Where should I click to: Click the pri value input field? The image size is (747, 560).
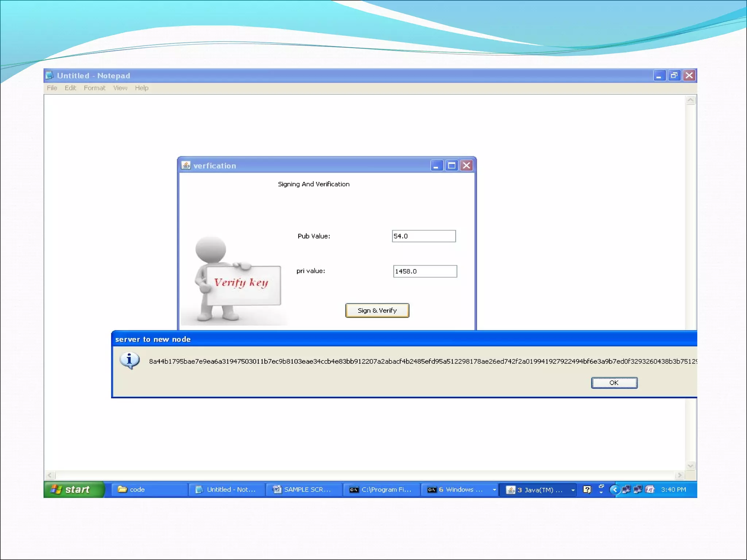tap(425, 271)
